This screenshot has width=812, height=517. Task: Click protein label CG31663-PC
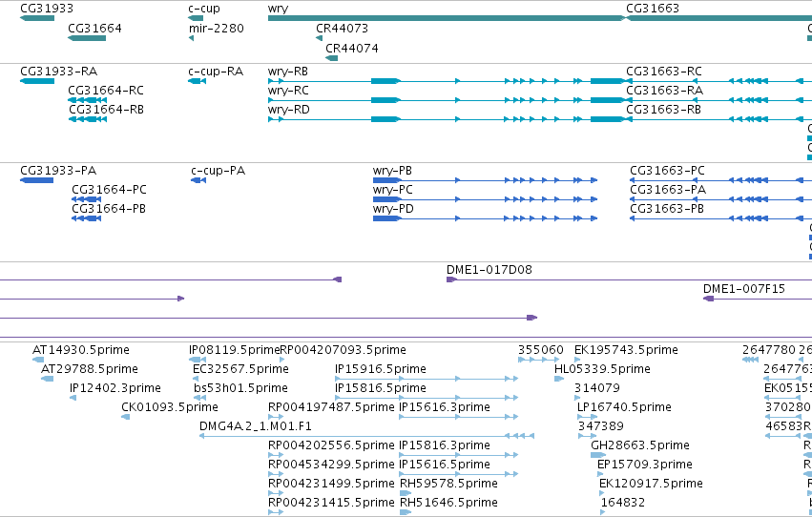click(x=668, y=171)
